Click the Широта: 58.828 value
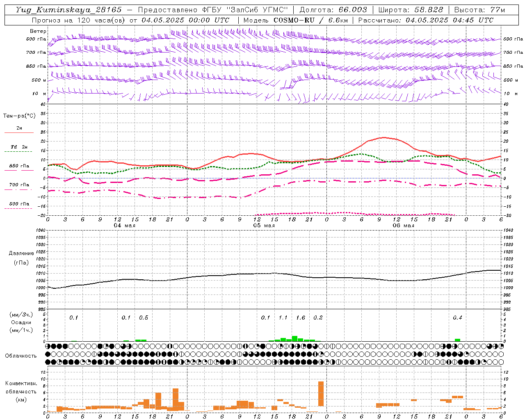The width and height of the screenshot is (525, 420). (411, 10)
